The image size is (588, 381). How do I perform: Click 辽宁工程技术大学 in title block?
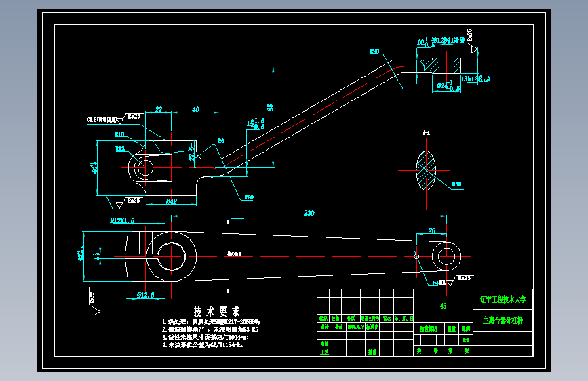point(503,299)
